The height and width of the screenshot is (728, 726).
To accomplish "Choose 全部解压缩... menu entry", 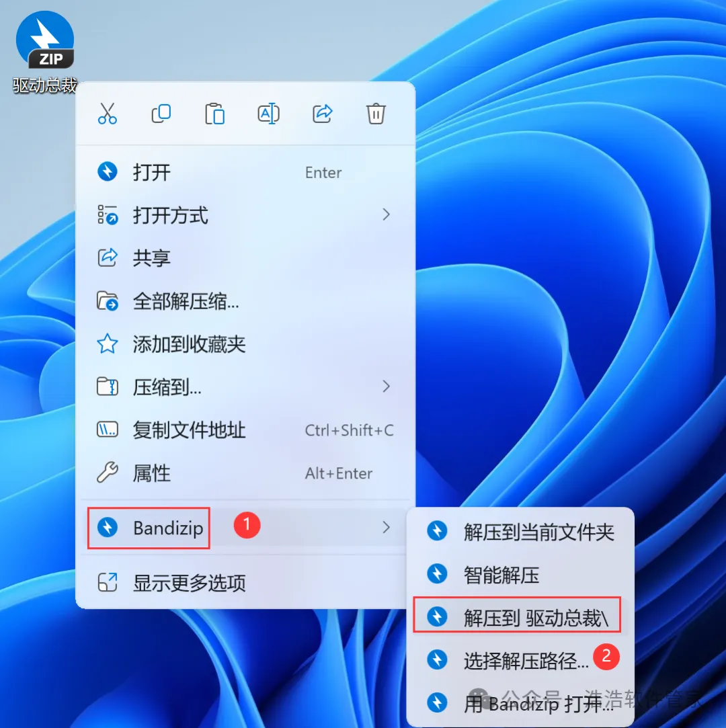I will pyautogui.click(x=245, y=301).
